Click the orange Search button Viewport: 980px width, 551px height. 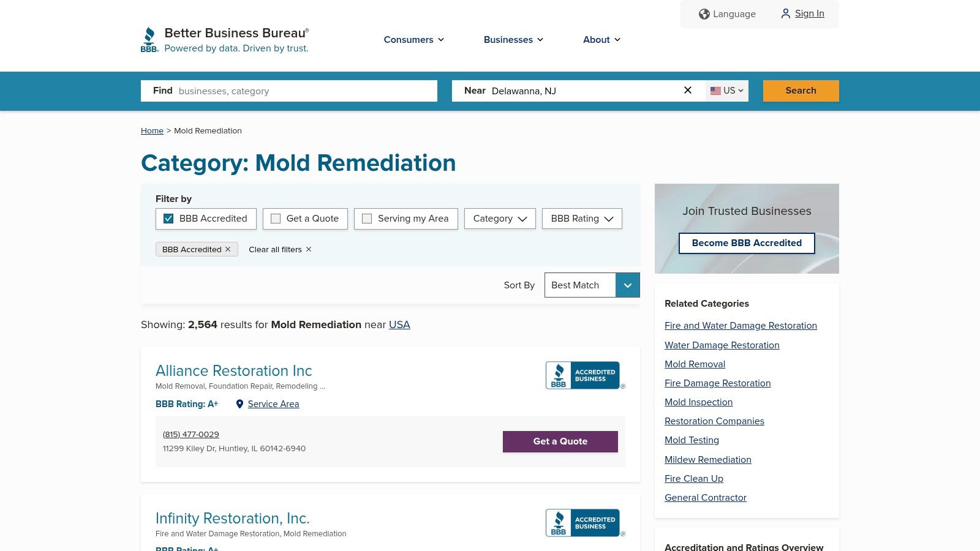[x=801, y=91]
